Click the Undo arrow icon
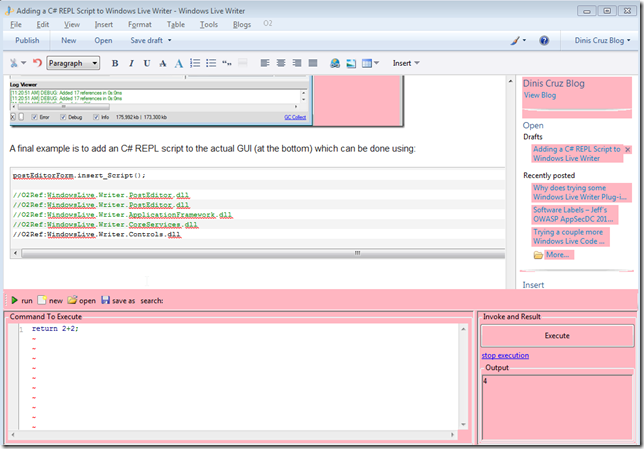The image size is (644, 449). tap(37, 63)
